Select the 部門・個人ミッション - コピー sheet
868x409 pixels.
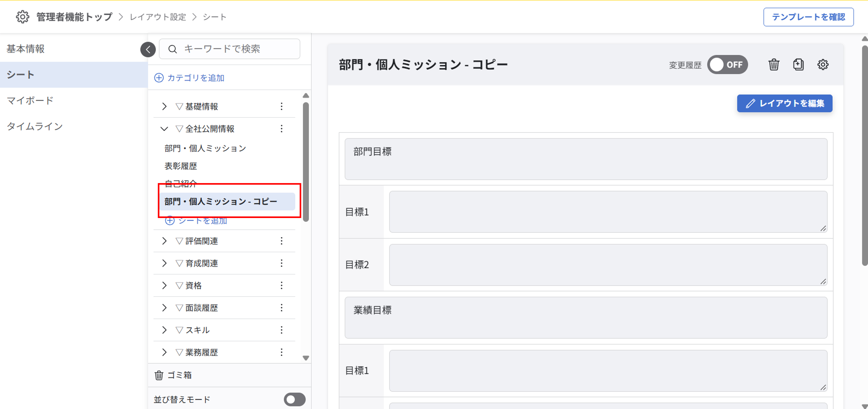click(x=227, y=201)
